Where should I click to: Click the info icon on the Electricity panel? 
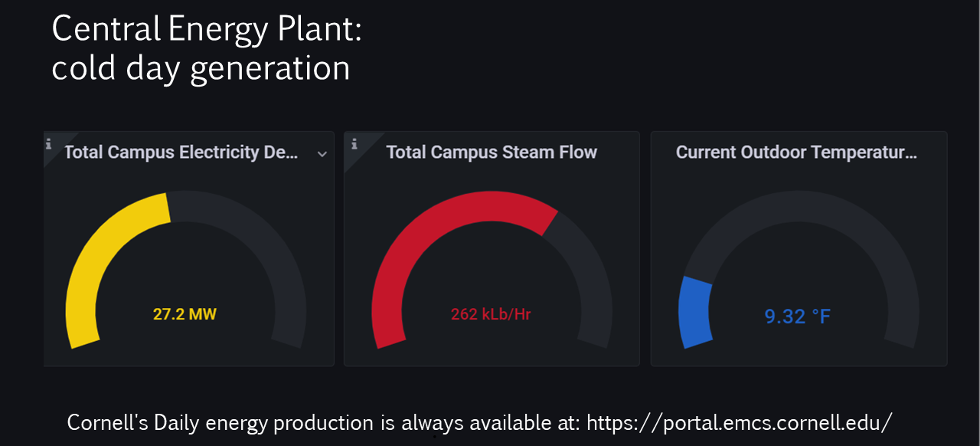coord(49,143)
